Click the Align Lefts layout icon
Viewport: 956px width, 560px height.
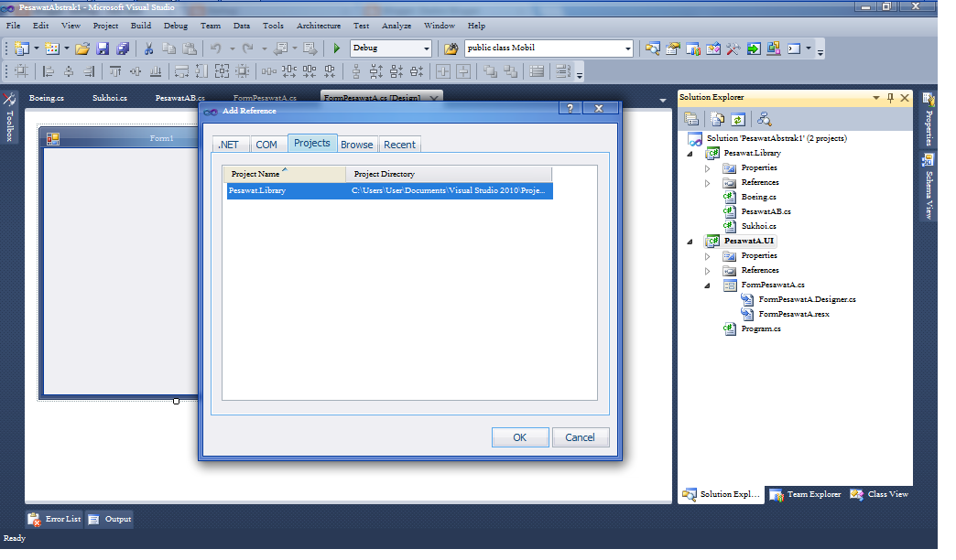tap(49, 71)
